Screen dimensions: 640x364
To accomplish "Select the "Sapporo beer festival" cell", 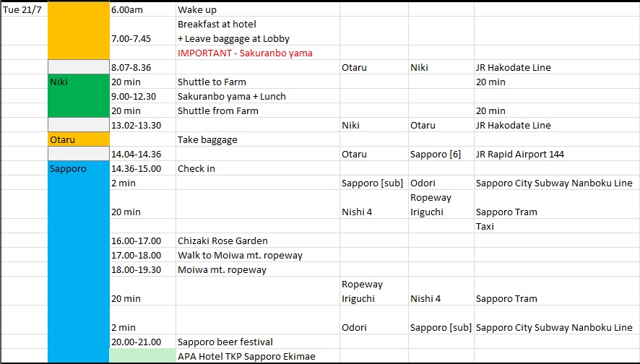I will pyautogui.click(x=225, y=342).
